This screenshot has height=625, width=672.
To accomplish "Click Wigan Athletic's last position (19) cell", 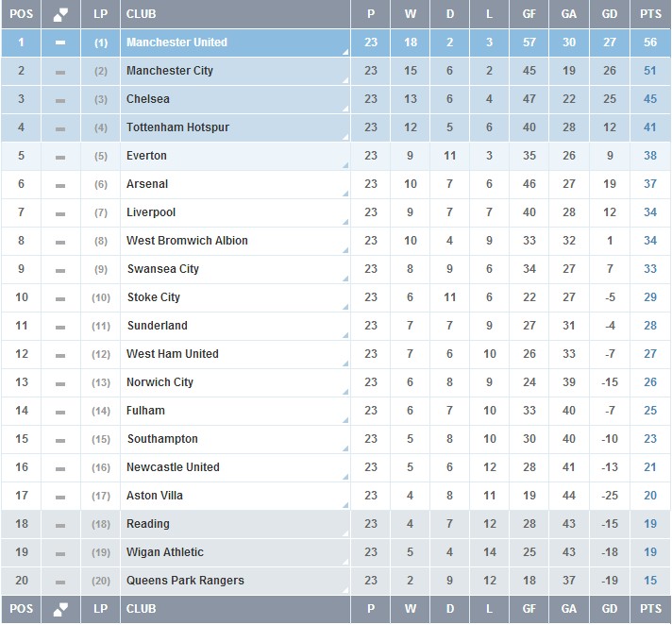I will point(101,552).
